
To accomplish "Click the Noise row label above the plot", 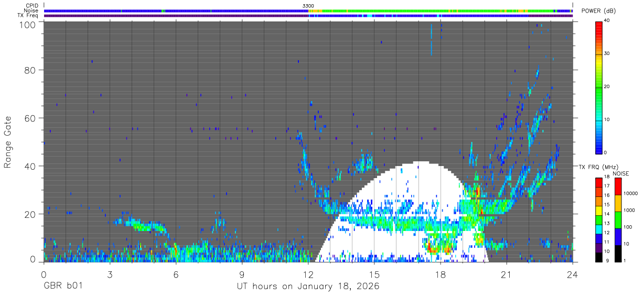I will 31,10.
